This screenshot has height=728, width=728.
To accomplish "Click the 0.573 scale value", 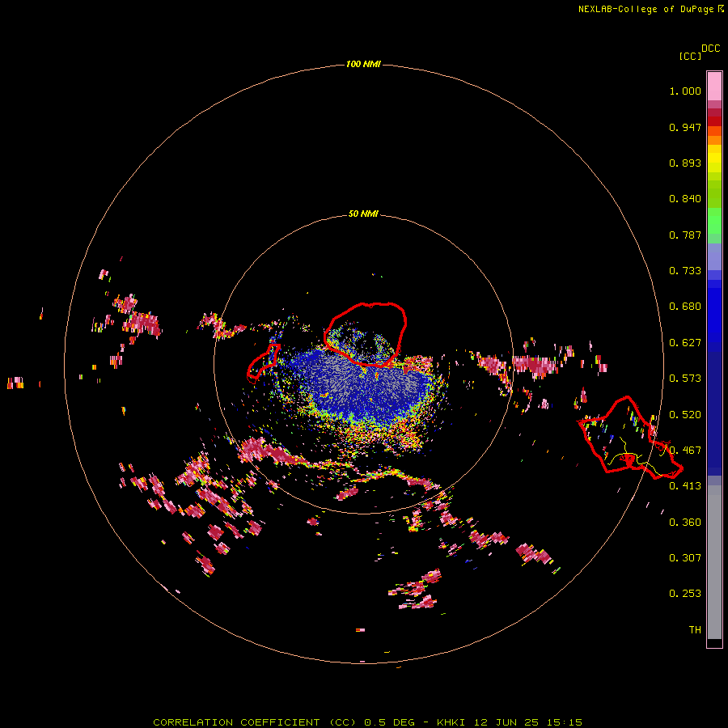I will coord(685,379).
